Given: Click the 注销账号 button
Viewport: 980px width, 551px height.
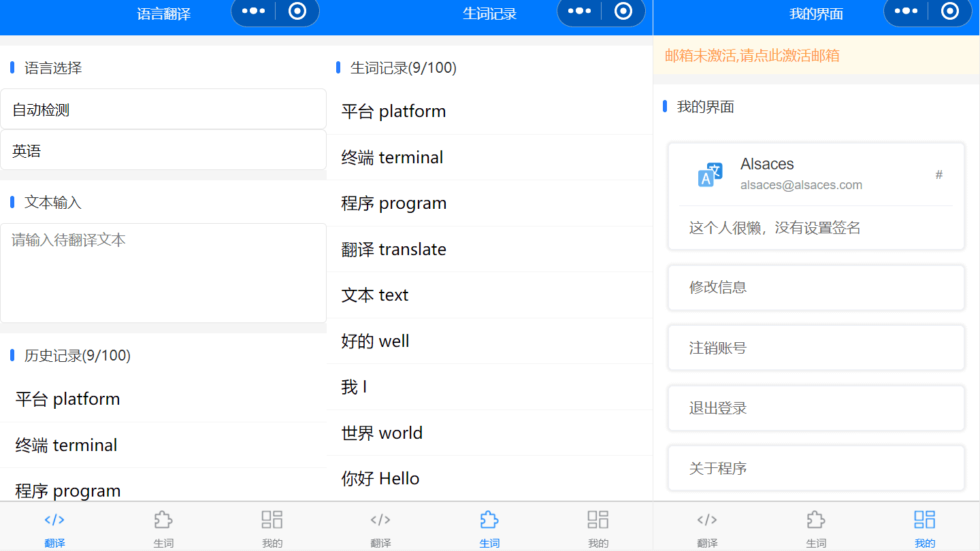Looking at the screenshot, I should (x=815, y=348).
